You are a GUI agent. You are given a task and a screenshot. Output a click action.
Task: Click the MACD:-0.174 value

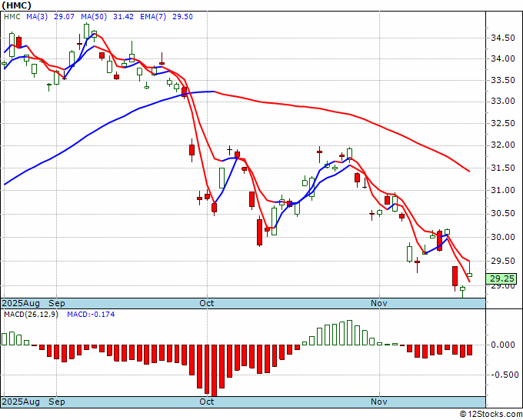point(91,315)
